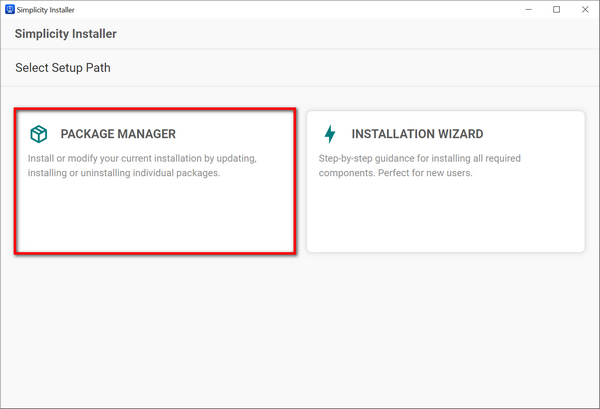Viewport: 600px width, 409px height.
Task: Minimize the Simplicity Installer window
Action: 529,10
